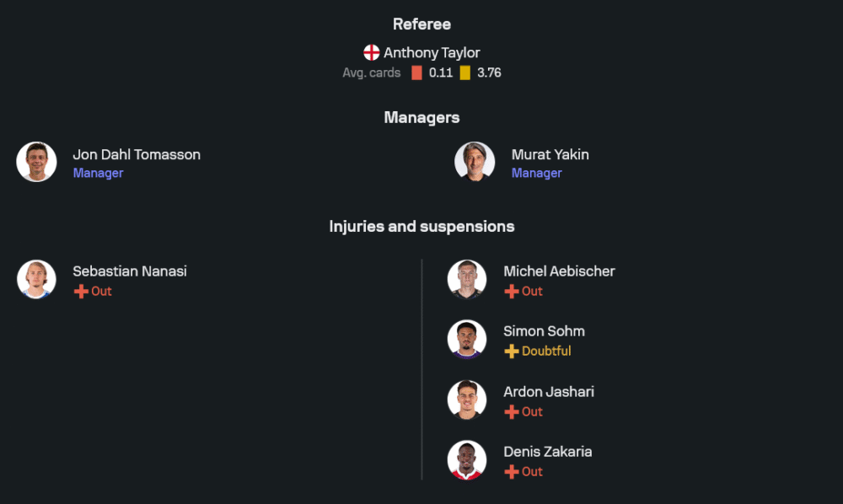Open the Denis Zakaria name link
Image resolution: width=843 pixels, height=504 pixels.
pos(548,452)
